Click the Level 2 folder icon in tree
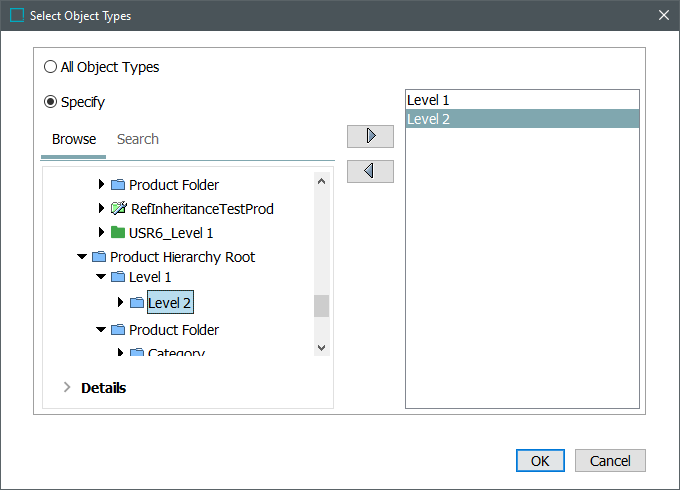The width and height of the screenshot is (680, 490). tap(137, 302)
